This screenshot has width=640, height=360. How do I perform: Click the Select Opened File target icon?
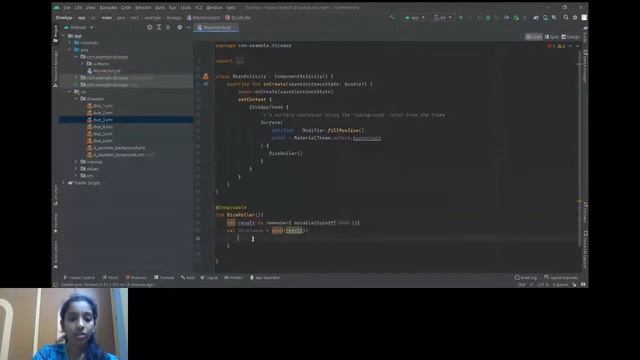(149, 27)
